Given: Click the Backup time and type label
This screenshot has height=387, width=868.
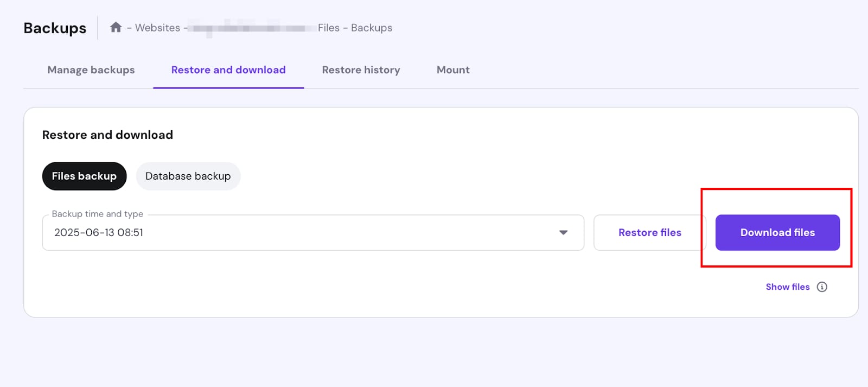Looking at the screenshot, I should (x=98, y=214).
